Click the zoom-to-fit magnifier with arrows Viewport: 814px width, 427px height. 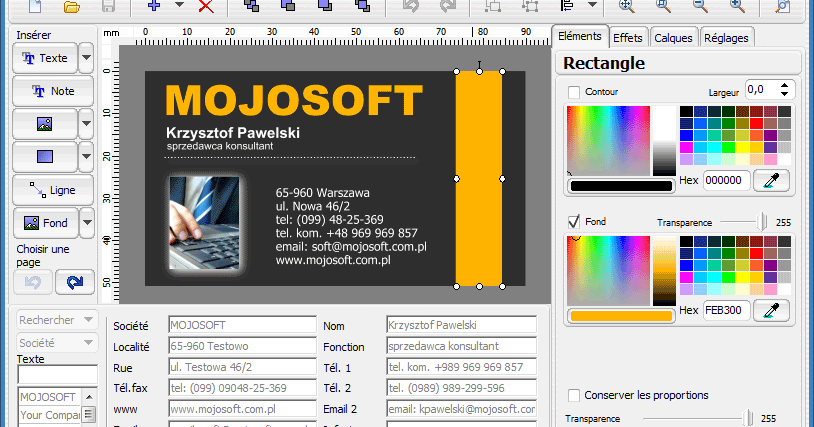point(627,6)
